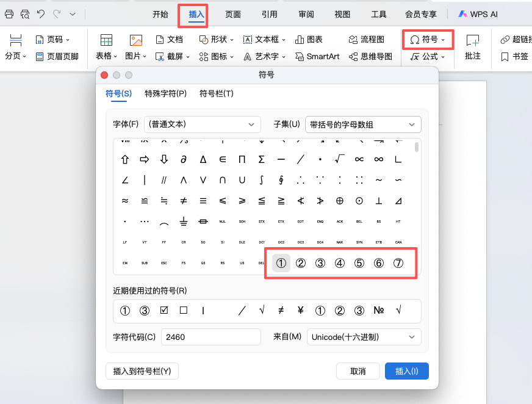This screenshot has width=532, height=404.
Task: Open the 符号 symbol dropdown
Action: click(428, 40)
